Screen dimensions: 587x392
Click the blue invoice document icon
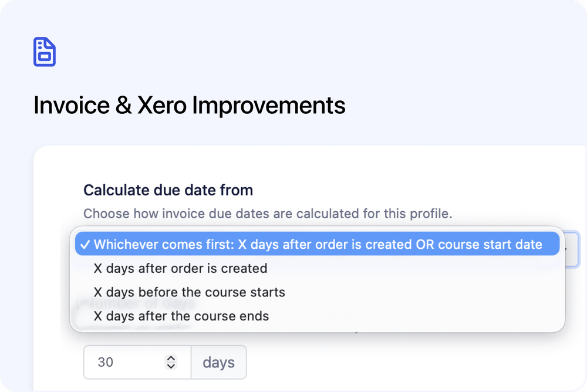(45, 52)
